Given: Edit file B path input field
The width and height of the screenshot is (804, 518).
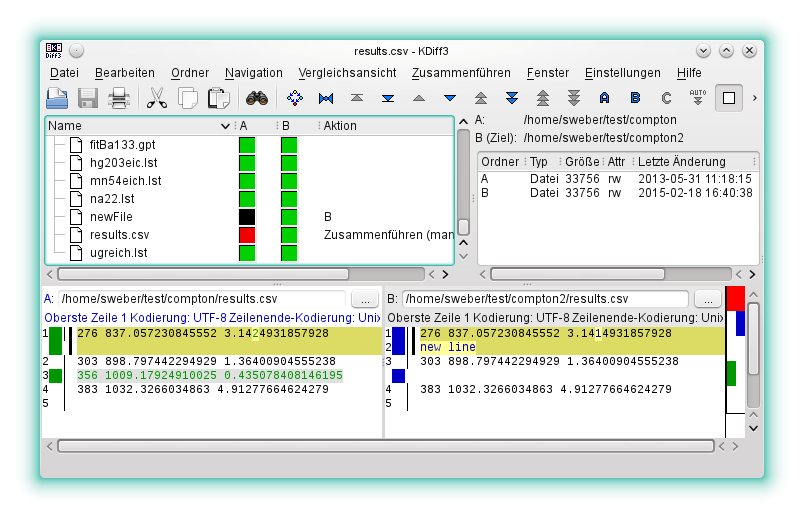Looking at the screenshot, I should tap(545, 298).
